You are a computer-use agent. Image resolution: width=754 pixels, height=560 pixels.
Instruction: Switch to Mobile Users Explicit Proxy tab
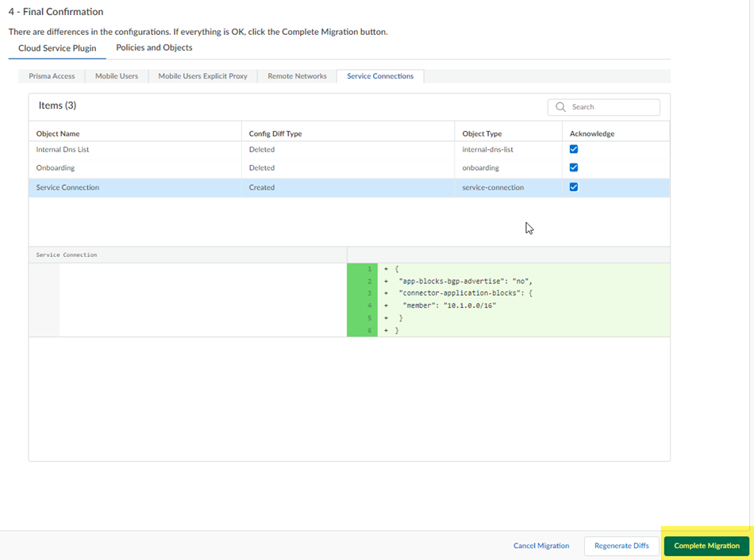coord(202,76)
